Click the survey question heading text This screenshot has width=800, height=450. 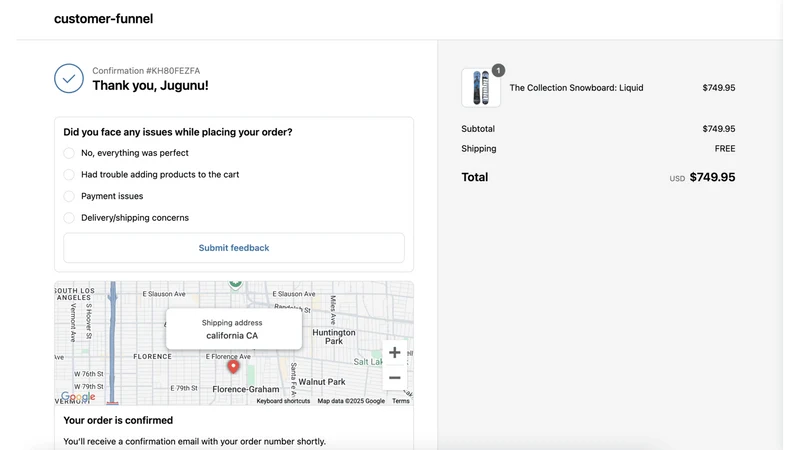(x=178, y=132)
